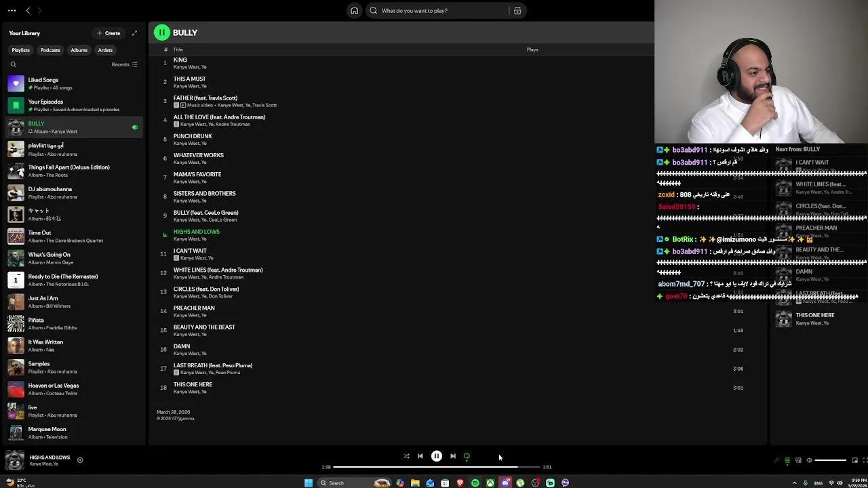Open Things Fall Apart (Deluxe Edition) album

pos(74,171)
